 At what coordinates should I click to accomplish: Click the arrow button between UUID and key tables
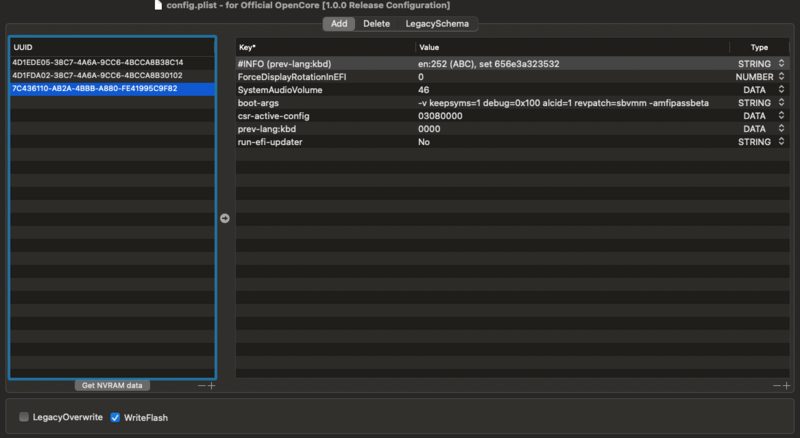coord(224,217)
